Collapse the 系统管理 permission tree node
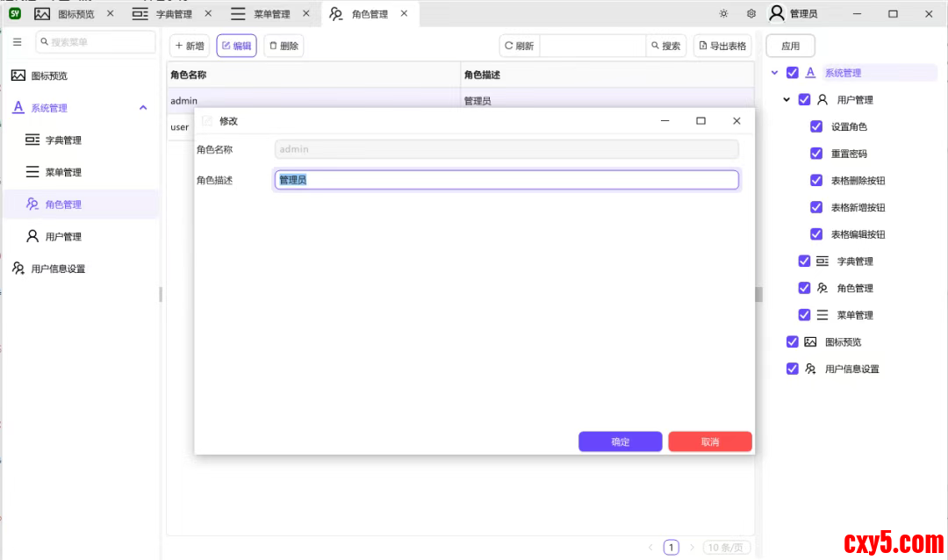Image resolution: width=948 pixels, height=560 pixels. 775,73
